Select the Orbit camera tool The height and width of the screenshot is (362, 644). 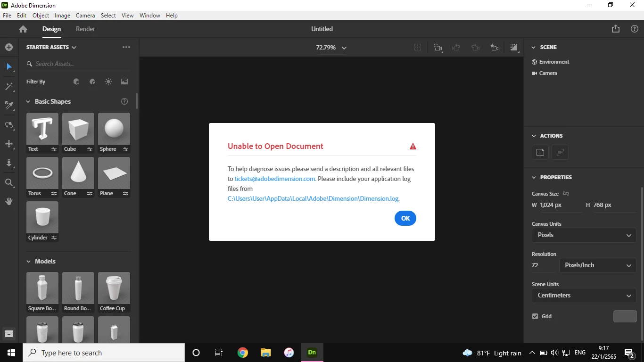coord(9,125)
